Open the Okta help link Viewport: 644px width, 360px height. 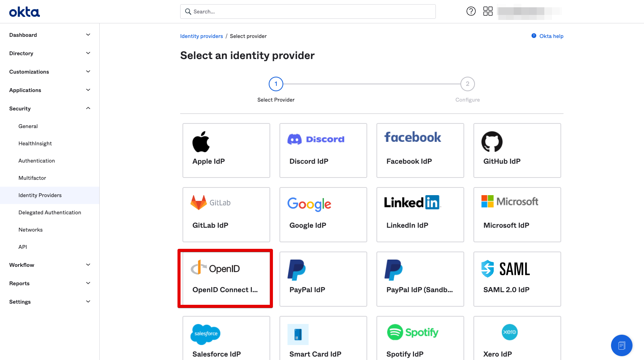point(551,36)
